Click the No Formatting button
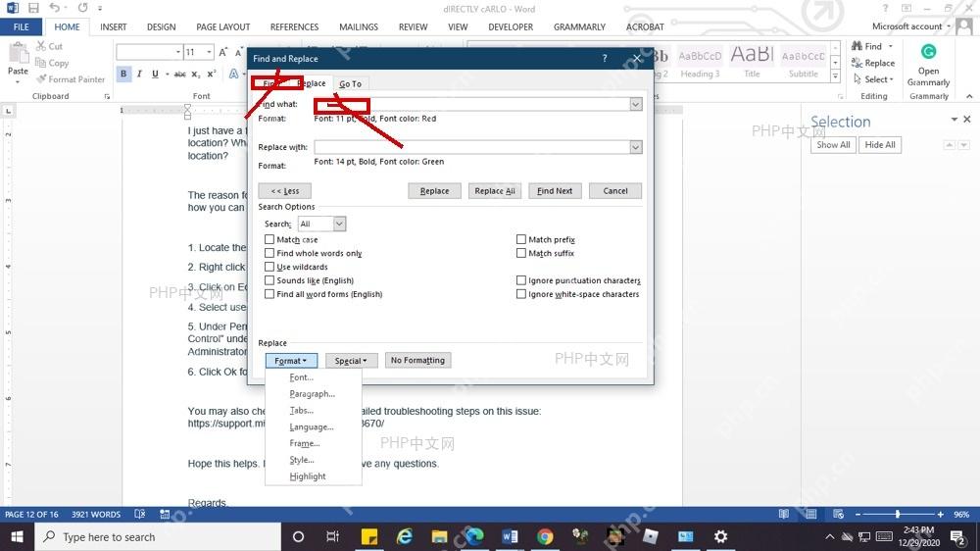Viewport: 980px width, 551px height. pos(417,360)
